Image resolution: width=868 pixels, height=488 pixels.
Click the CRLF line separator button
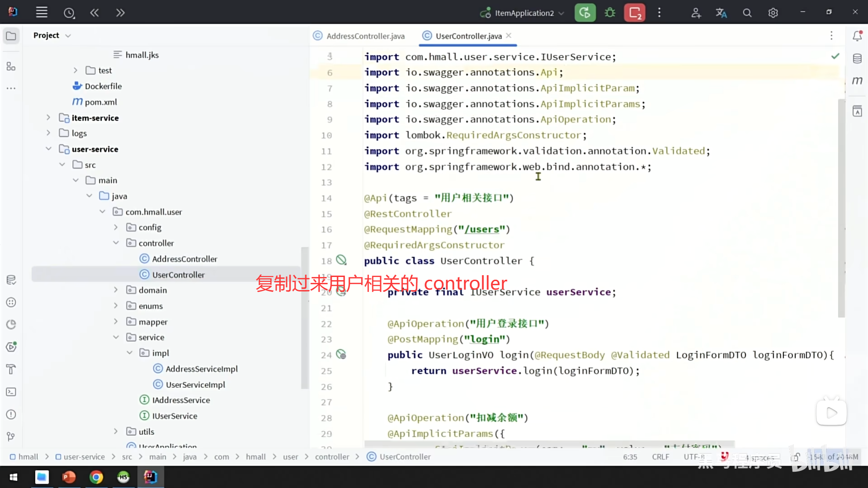pyautogui.click(x=660, y=457)
